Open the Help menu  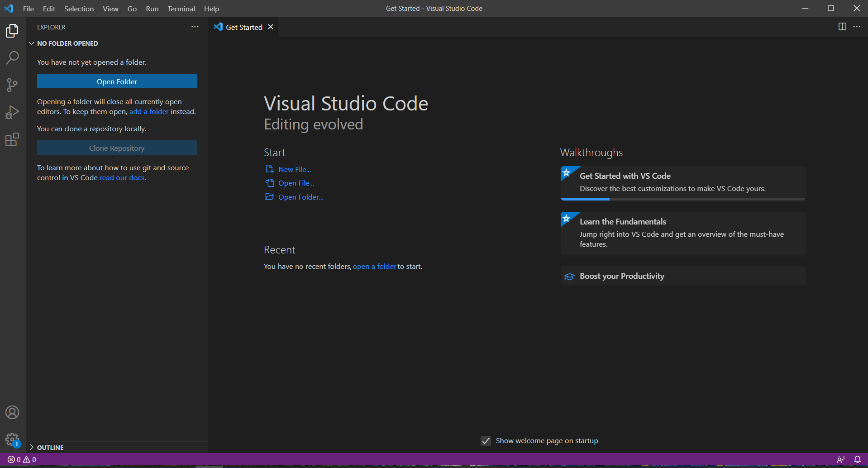[211, 9]
